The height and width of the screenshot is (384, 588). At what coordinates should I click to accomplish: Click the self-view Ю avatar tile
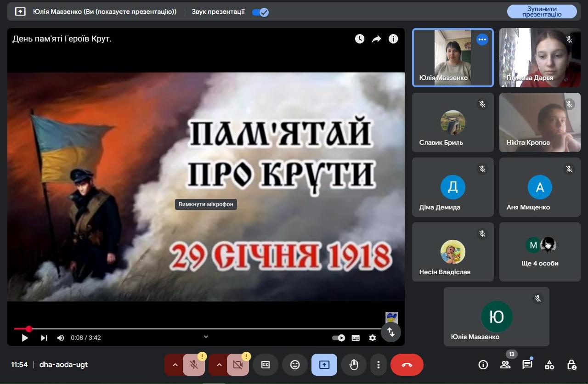(497, 316)
